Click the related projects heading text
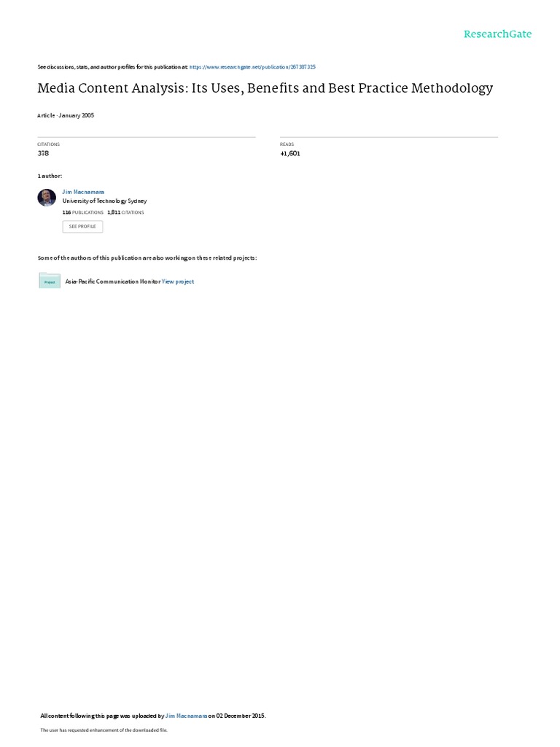560x747 pixels. click(147, 258)
